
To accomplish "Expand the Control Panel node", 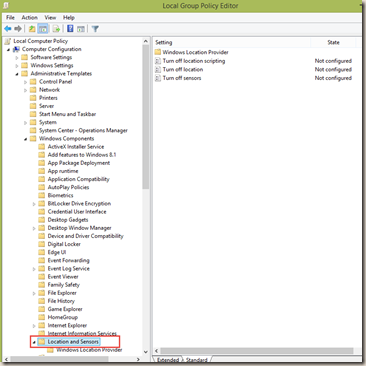I will 26,82.
